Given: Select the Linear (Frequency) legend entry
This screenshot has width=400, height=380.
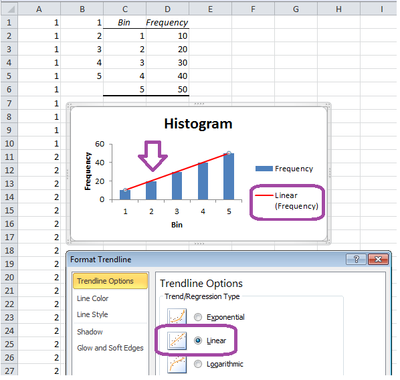Looking at the screenshot, I should pyautogui.click(x=287, y=201).
